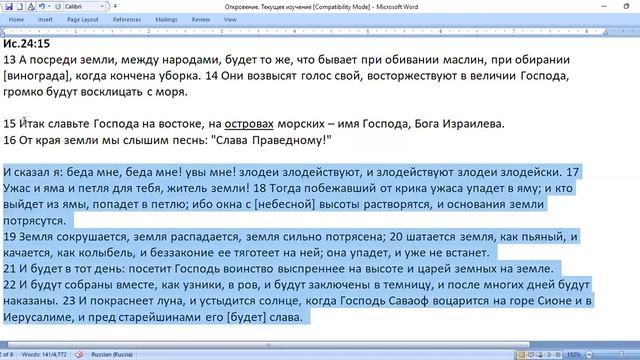Open Customize Quick Access Toolbar arrow
The image size is (640, 360).
(x=116, y=7)
